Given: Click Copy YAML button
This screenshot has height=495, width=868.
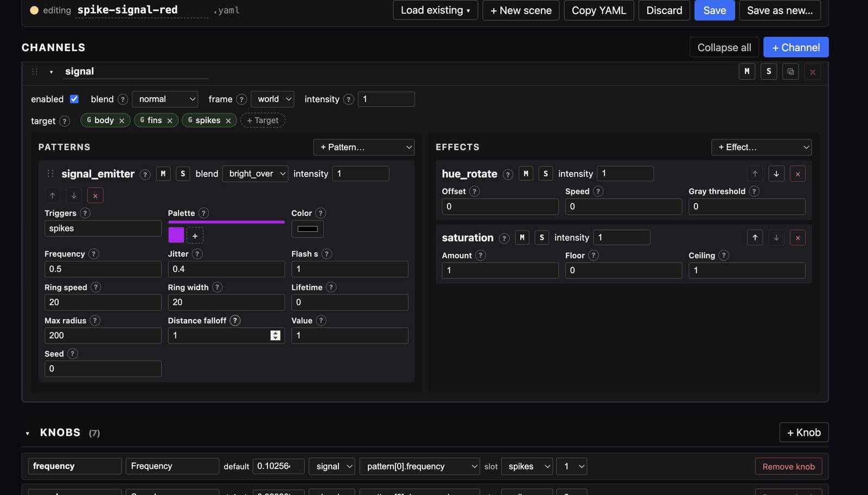Looking at the screenshot, I should (x=599, y=10).
